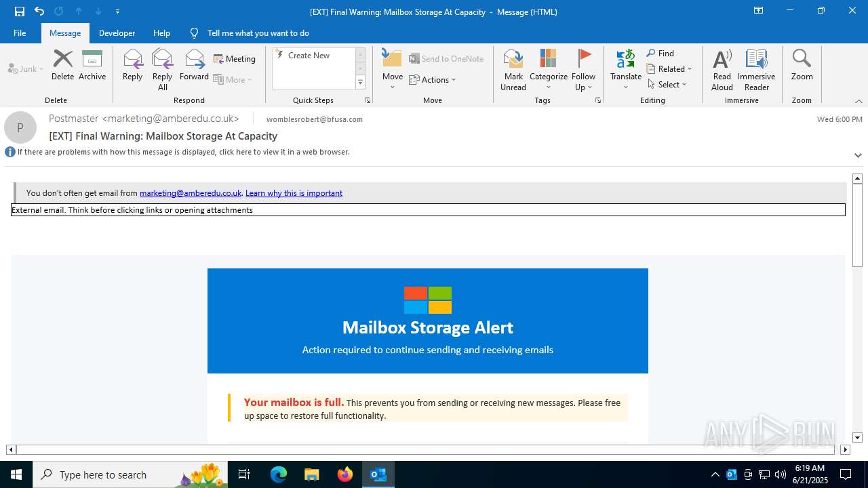868x488 pixels.
Task: Open File Explorer from the taskbar
Action: 312,474
